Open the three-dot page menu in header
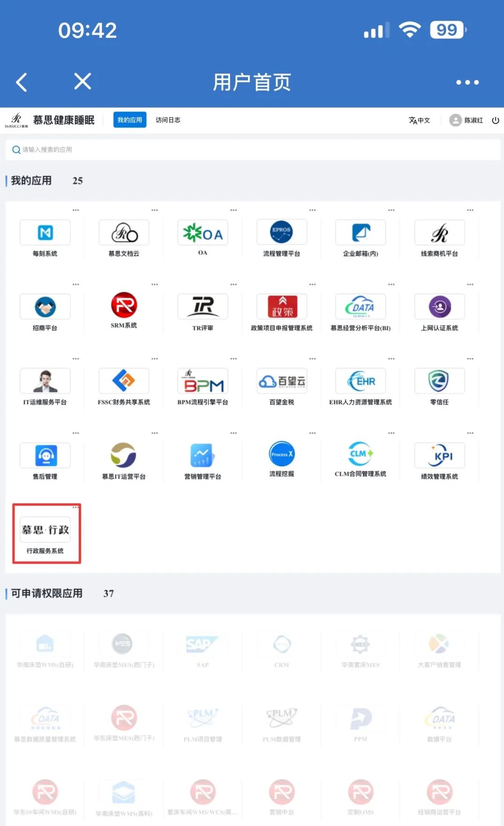This screenshot has width=504, height=826. click(x=467, y=82)
